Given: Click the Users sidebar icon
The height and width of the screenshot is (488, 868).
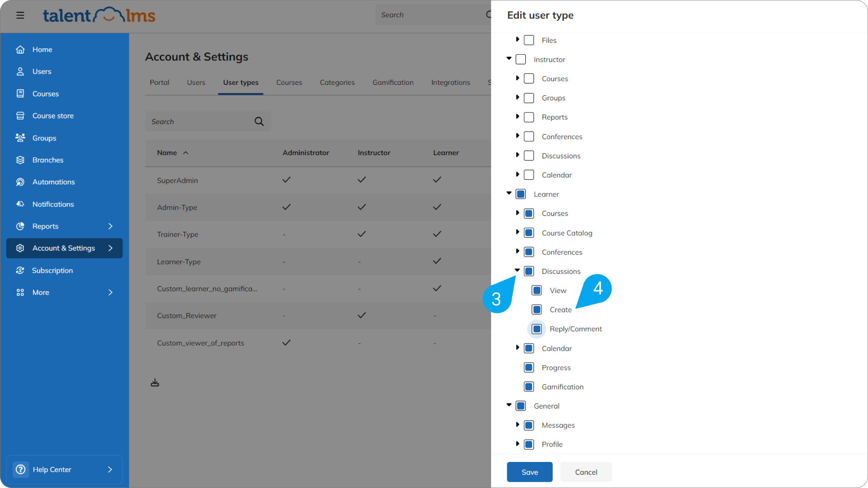Looking at the screenshot, I should tap(20, 71).
